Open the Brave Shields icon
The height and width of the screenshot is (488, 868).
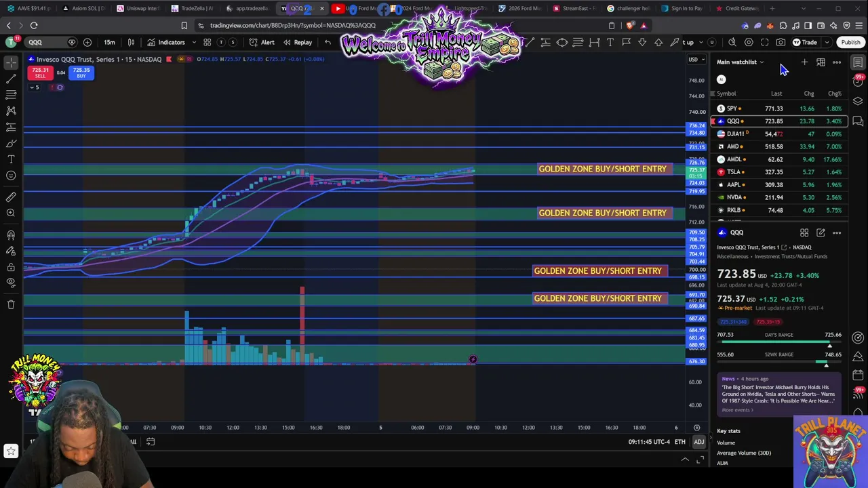pyautogui.click(x=631, y=26)
